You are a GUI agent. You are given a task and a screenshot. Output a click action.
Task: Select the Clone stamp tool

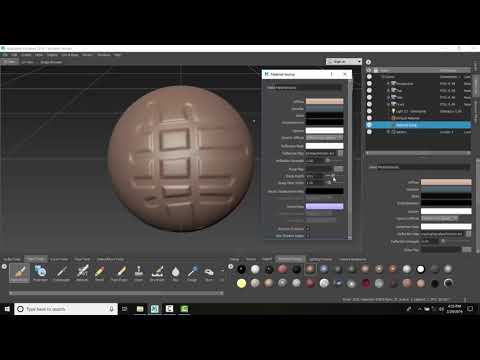tap(139, 272)
